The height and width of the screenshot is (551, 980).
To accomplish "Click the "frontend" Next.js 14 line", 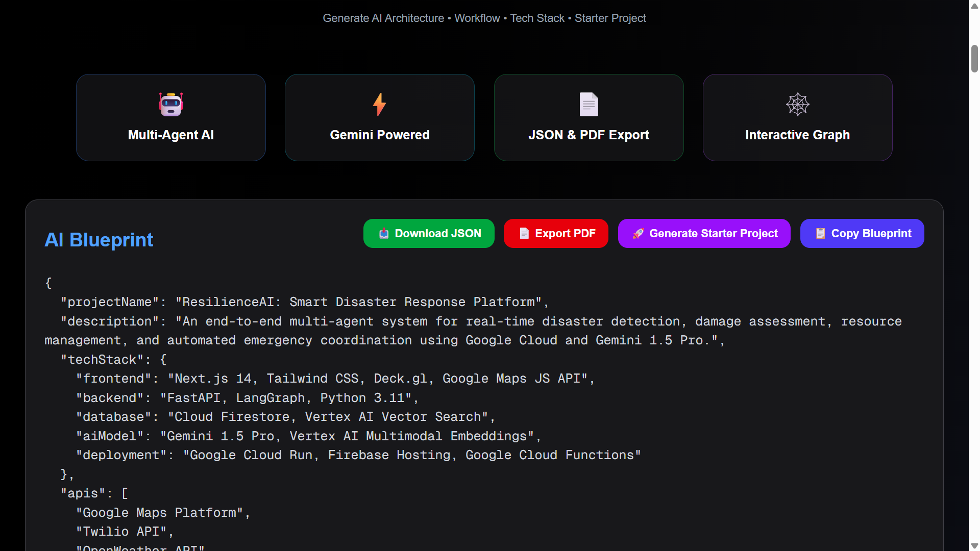I will coord(335,379).
